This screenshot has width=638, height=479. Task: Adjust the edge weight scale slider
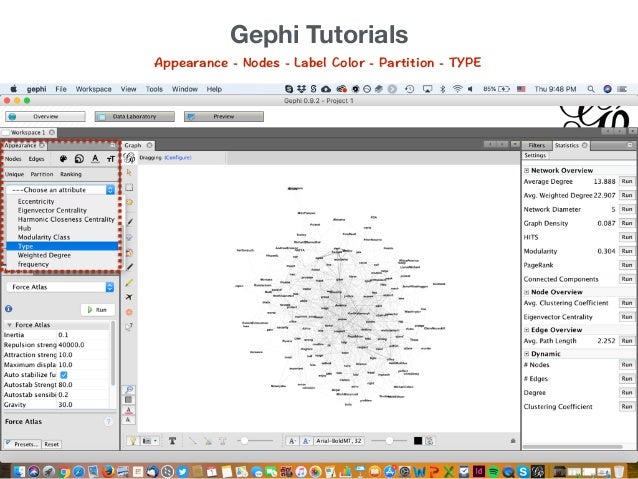click(x=255, y=441)
